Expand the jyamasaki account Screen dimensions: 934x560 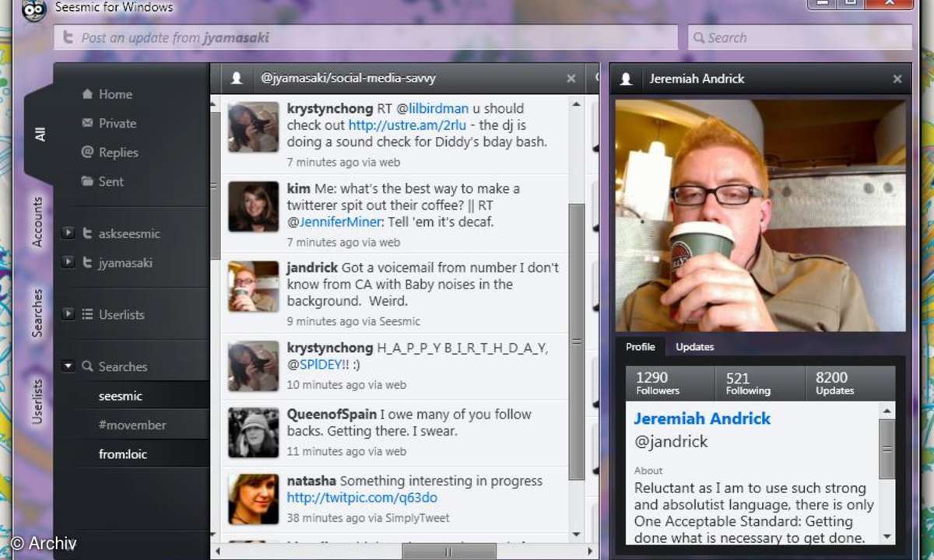(68, 263)
